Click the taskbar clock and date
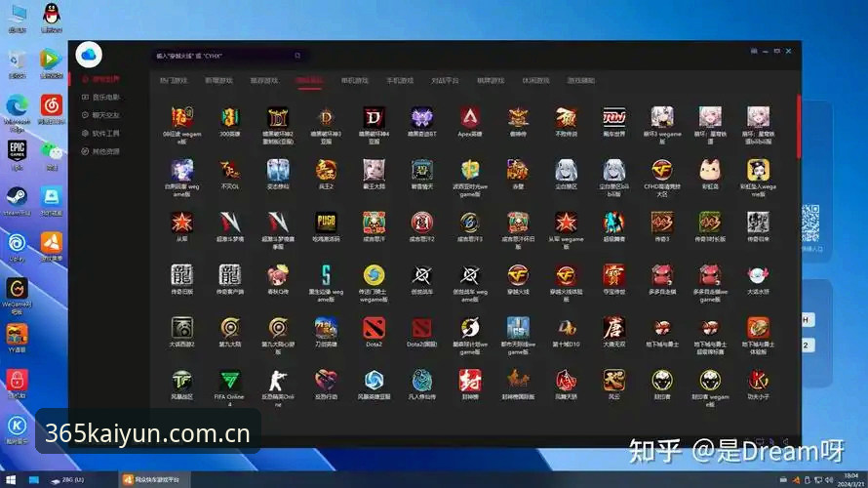The width and height of the screenshot is (868, 488). (x=851, y=479)
